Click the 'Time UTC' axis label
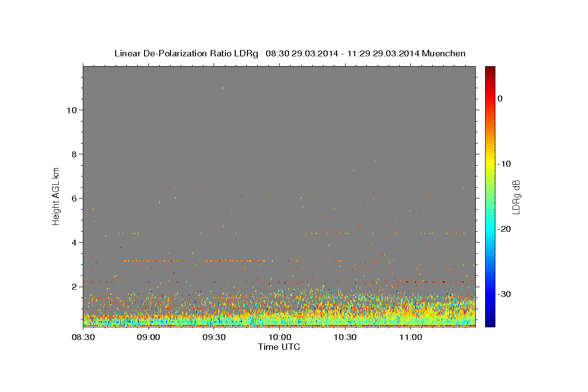 279,347
